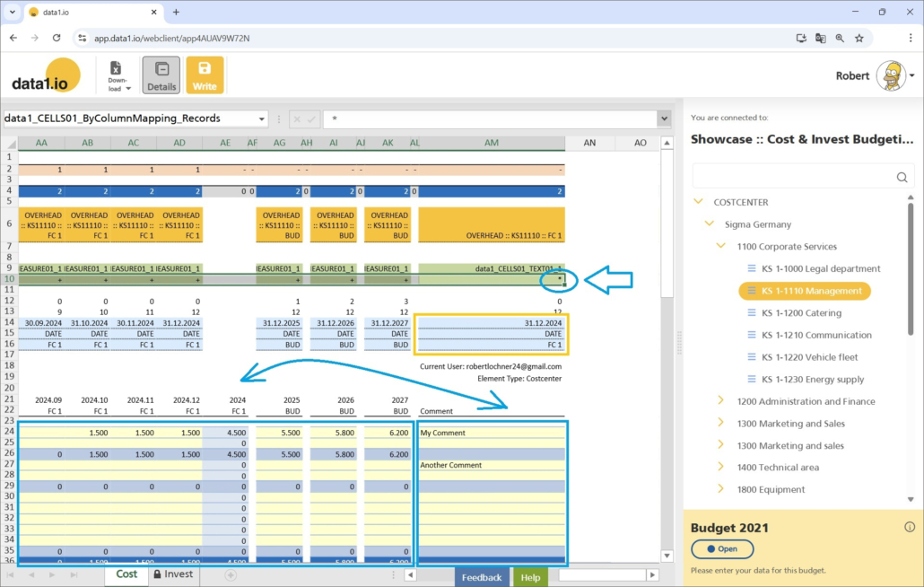This screenshot has height=587, width=924.
Task: Click the search magnifier icon in sidebar
Action: 902,178
